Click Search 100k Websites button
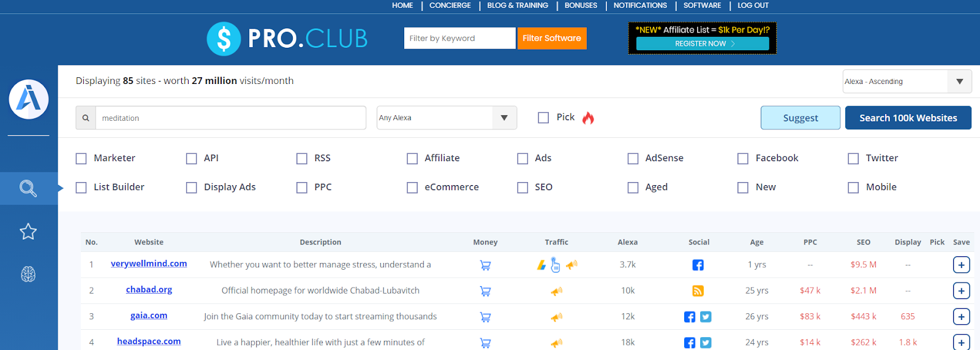 click(x=908, y=118)
